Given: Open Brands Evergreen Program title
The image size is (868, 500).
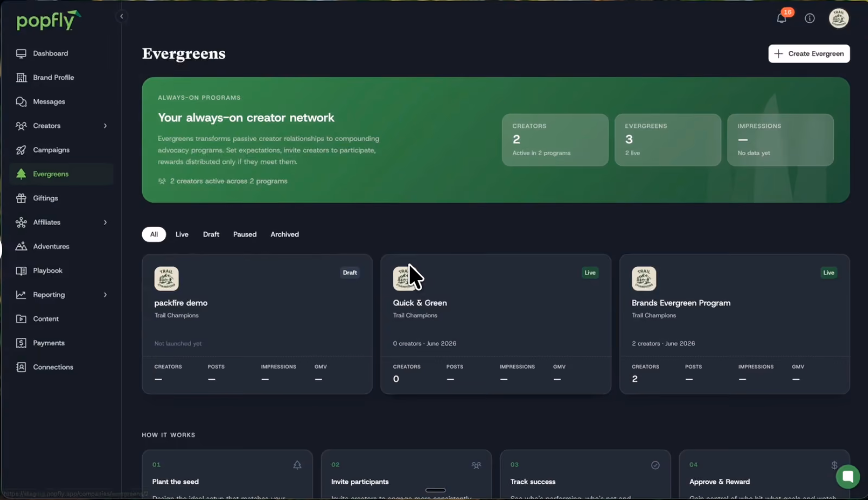Looking at the screenshot, I should pyautogui.click(x=681, y=303).
